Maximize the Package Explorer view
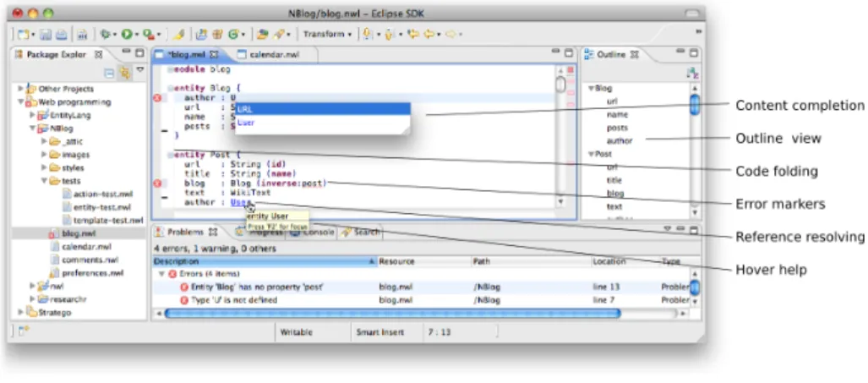This screenshot has width=868, height=383. tap(139, 53)
